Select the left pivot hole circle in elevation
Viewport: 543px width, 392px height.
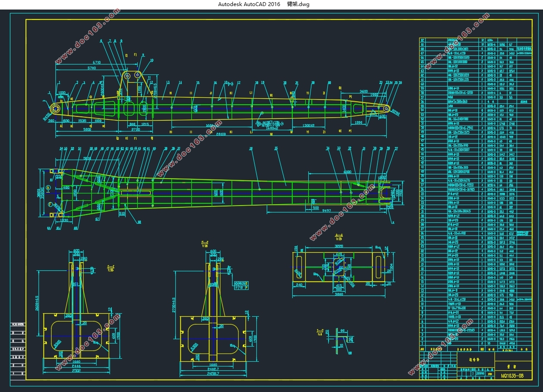click(55, 109)
